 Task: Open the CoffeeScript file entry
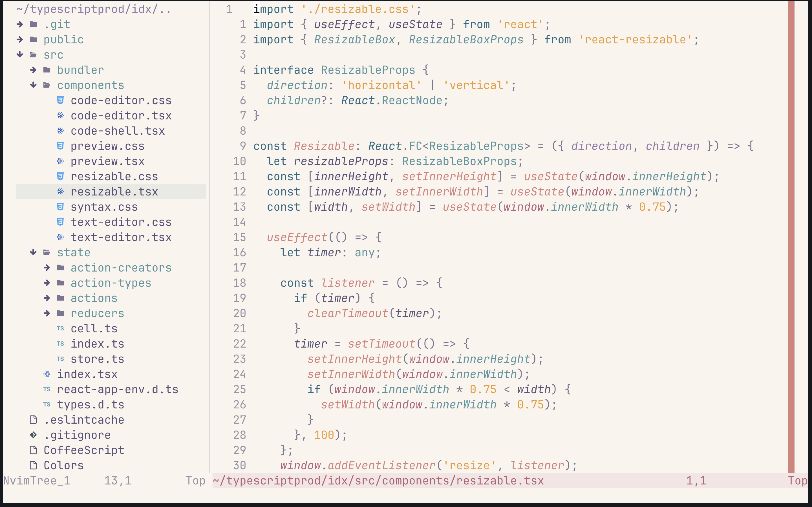[x=84, y=450]
